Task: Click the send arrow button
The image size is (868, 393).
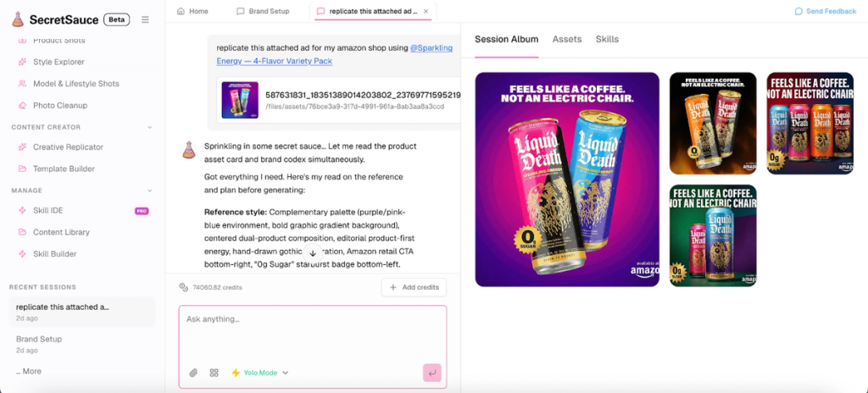Action: click(431, 373)
